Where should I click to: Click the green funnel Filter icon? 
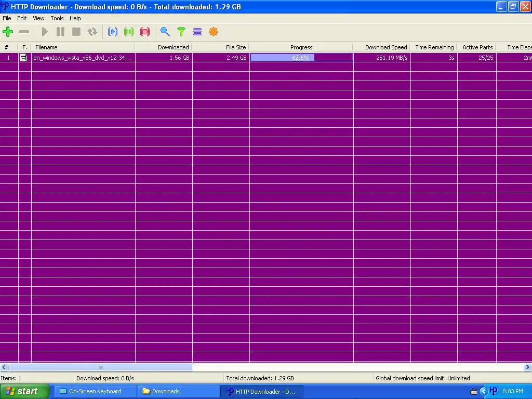[181, 32]
